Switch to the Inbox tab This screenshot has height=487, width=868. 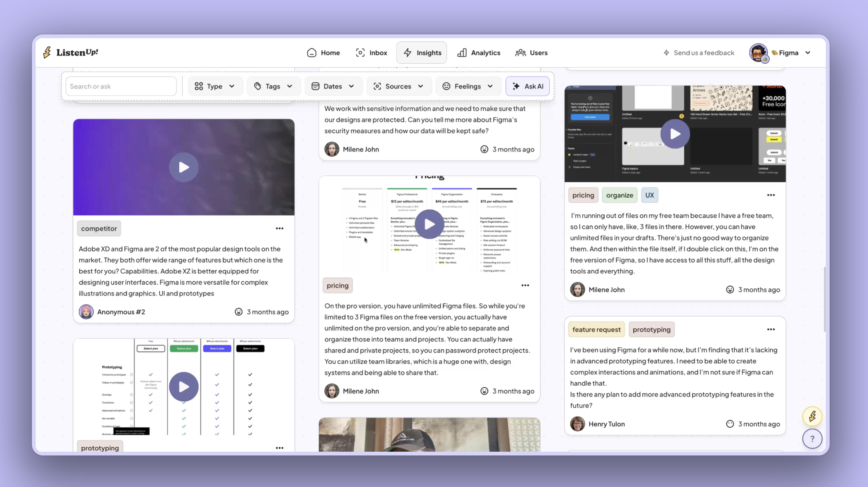coord(371,53)
